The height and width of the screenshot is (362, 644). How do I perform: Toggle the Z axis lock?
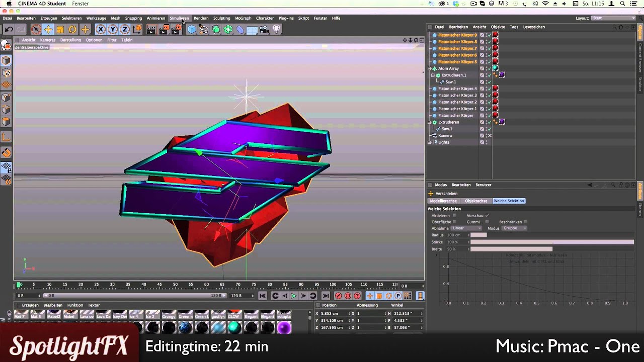click(x=125, y=29)
